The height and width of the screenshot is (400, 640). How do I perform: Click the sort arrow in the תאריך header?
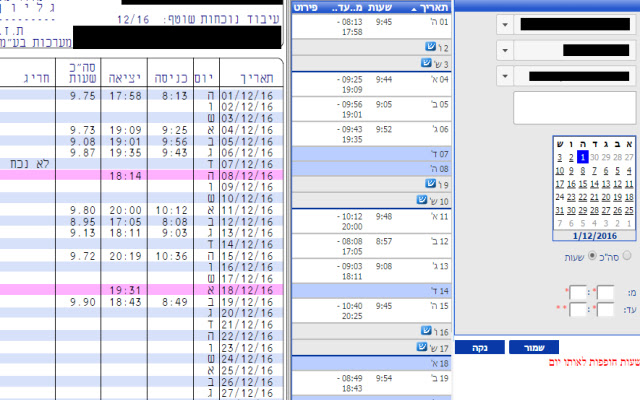tap(414, 9)
